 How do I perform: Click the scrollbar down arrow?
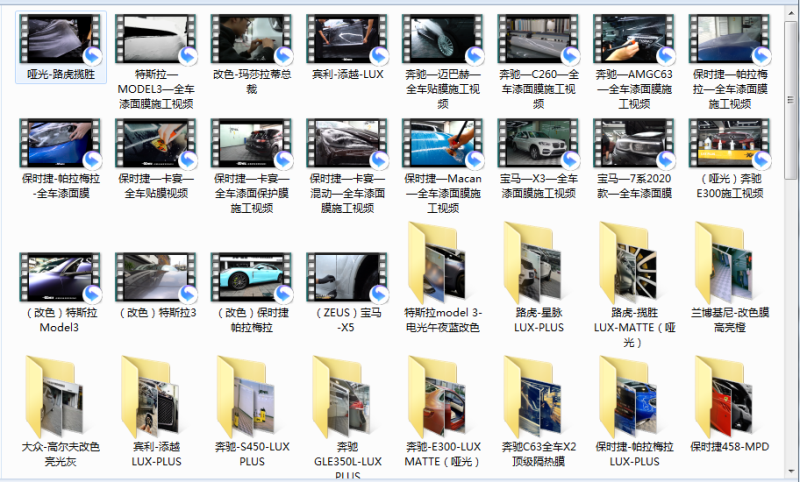[x=790, y=471]
